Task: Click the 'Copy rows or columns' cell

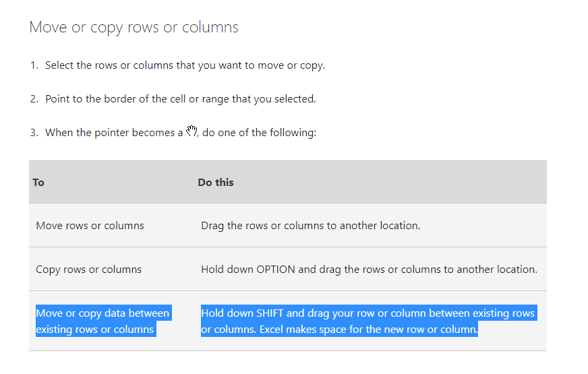Action: click(x=88, y=270)
